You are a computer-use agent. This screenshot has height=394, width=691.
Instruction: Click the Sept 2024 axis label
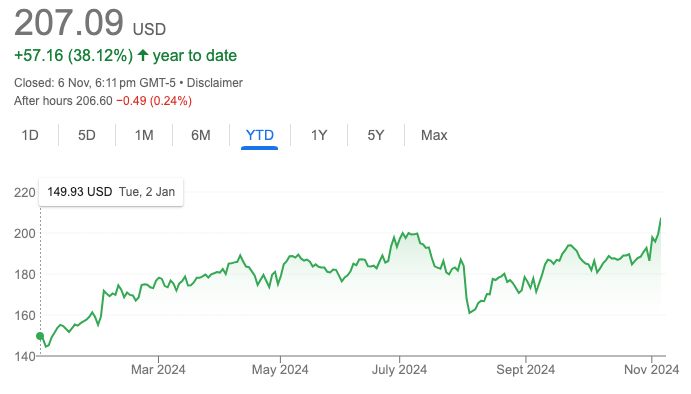(525, 369)
